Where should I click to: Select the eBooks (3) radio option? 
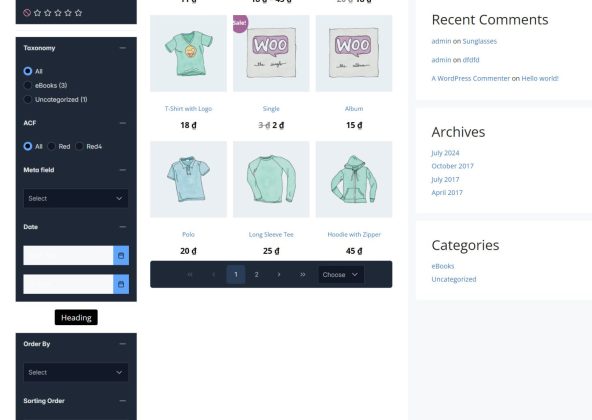tap(28, 85)
